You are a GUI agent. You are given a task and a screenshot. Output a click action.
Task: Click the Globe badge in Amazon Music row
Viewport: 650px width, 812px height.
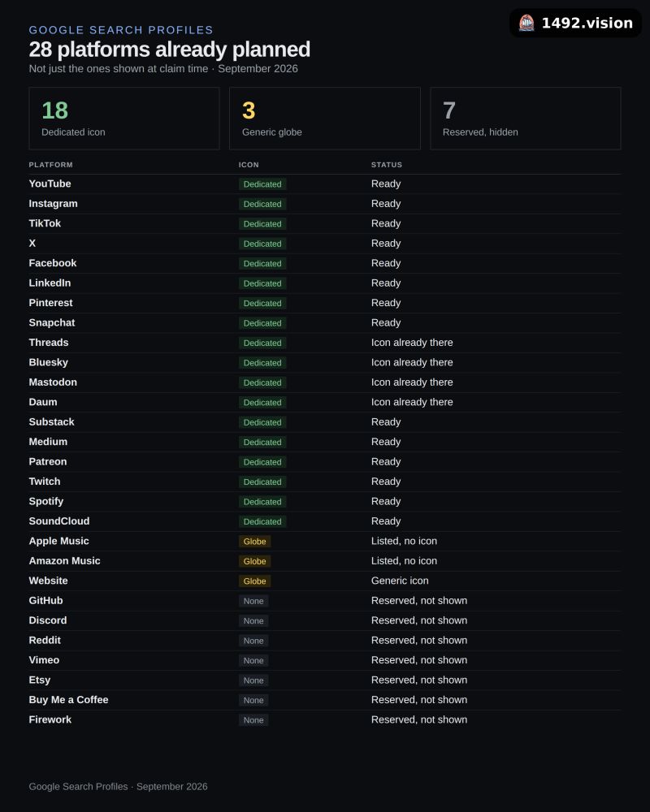[x=254, y=561]
